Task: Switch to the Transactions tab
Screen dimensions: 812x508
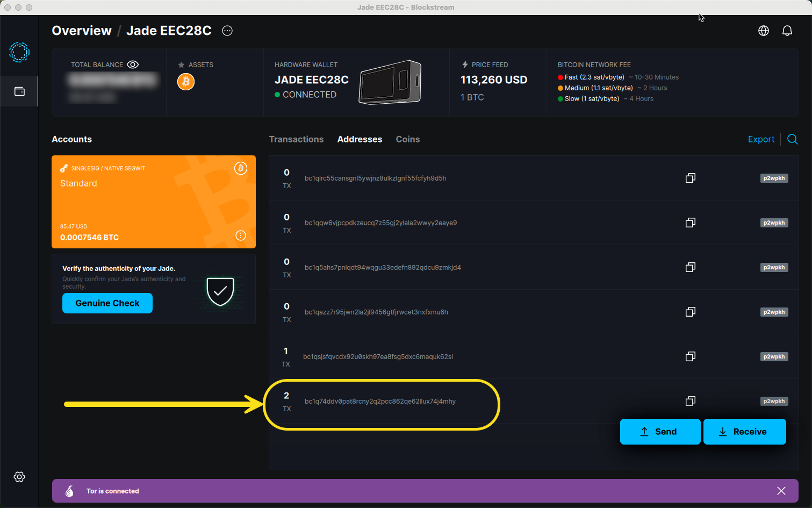Action: coord(296,139)
